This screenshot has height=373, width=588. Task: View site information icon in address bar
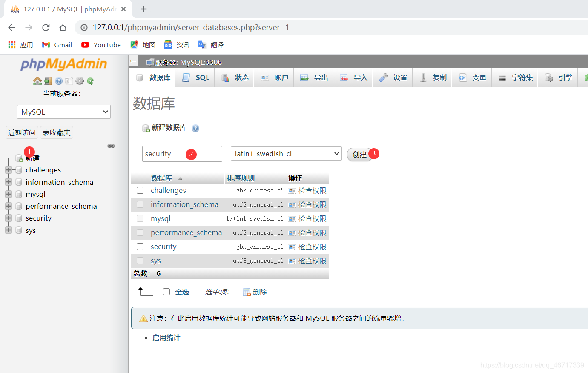pos(84,28)
